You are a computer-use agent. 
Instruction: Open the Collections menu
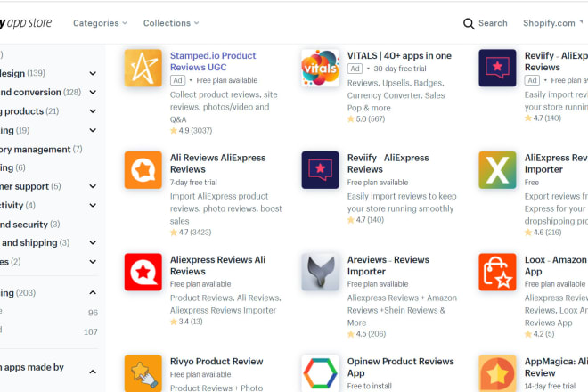(x=171, y=23)
